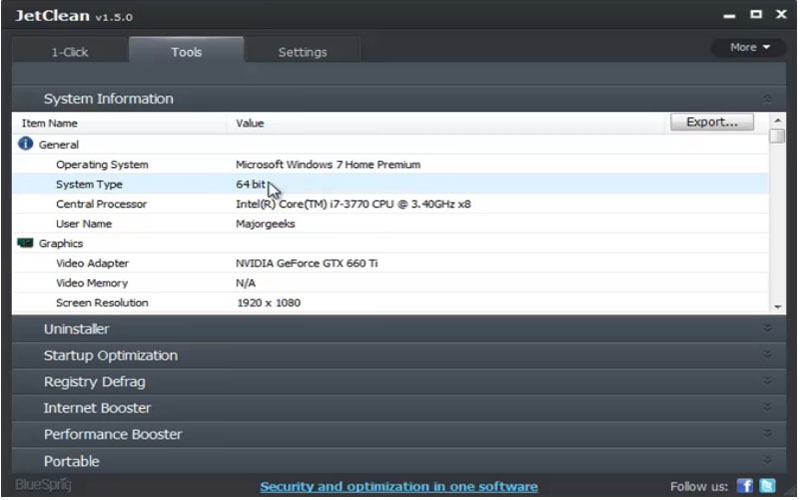This screenshot has width=800, height=500.
Task: Open the Facebook follow icon
Action: click(745, 486)
